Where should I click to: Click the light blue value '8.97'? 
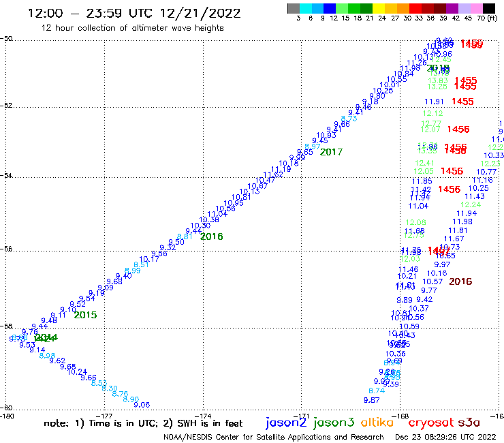point(313,147)
